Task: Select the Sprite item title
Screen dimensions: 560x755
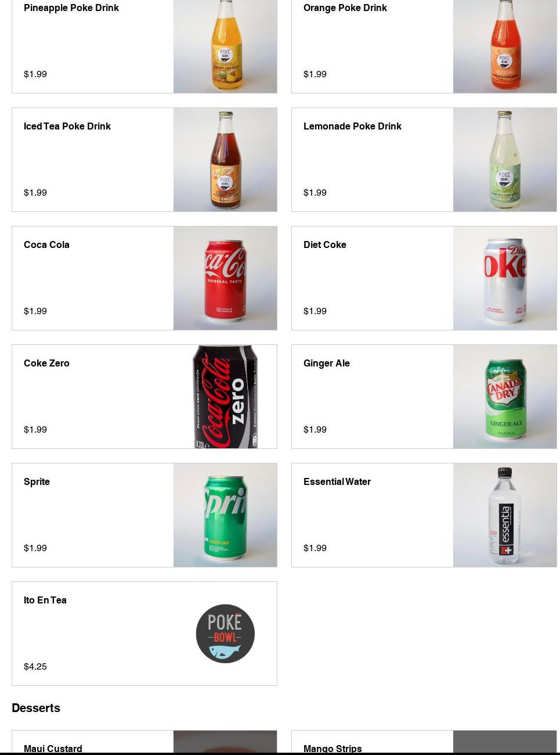Action: (x=37, y=482)
